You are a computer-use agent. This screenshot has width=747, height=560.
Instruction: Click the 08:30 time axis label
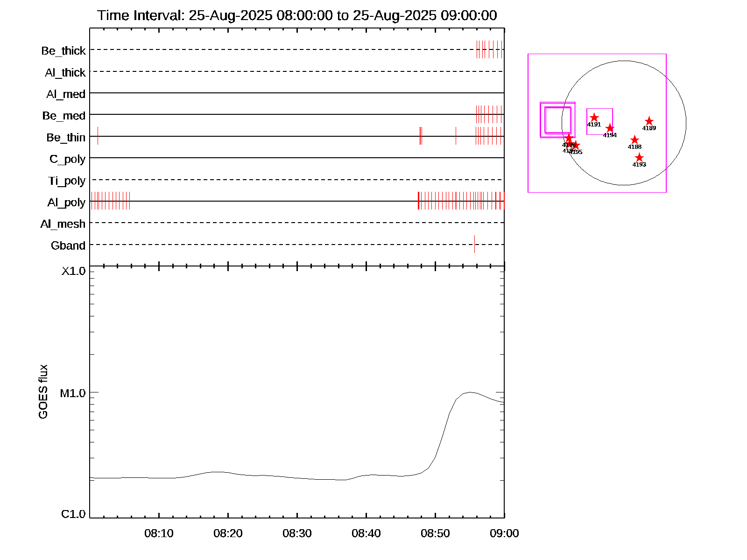(x=297, y=533)
